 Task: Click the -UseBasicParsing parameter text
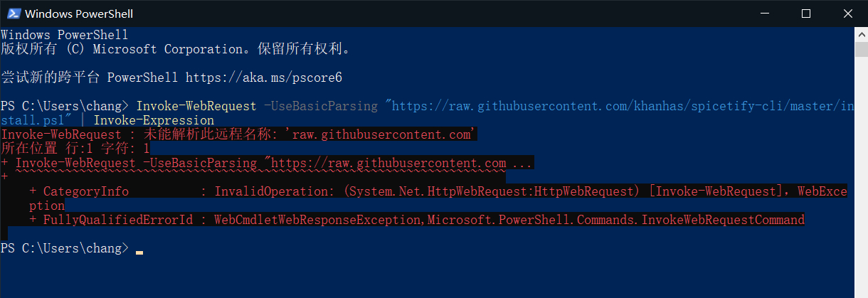point(321,106)
